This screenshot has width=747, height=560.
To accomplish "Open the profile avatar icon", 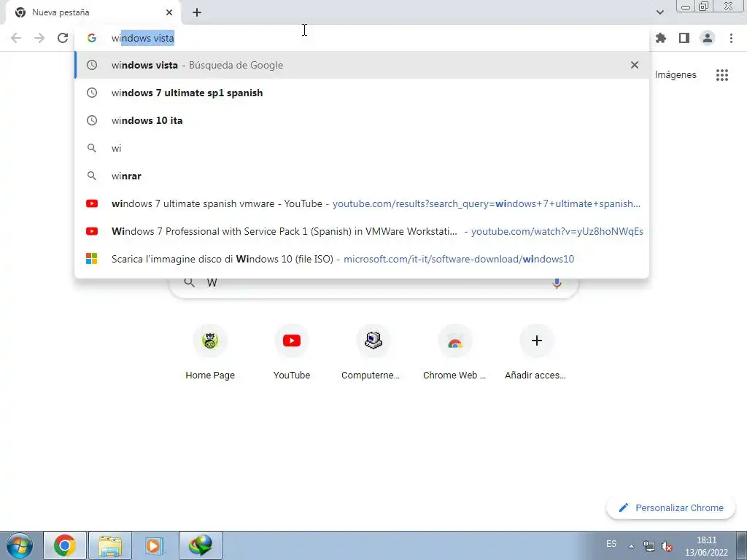I will point(708,38).
